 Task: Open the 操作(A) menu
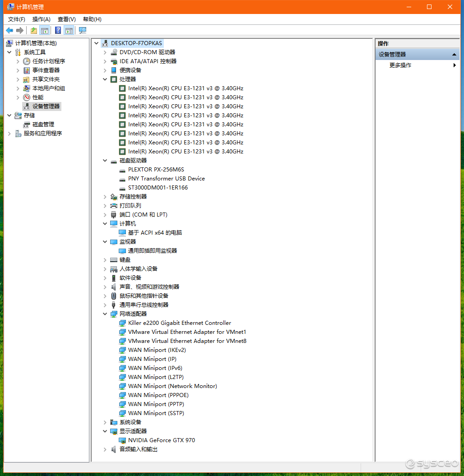click(x=41, y=19)
